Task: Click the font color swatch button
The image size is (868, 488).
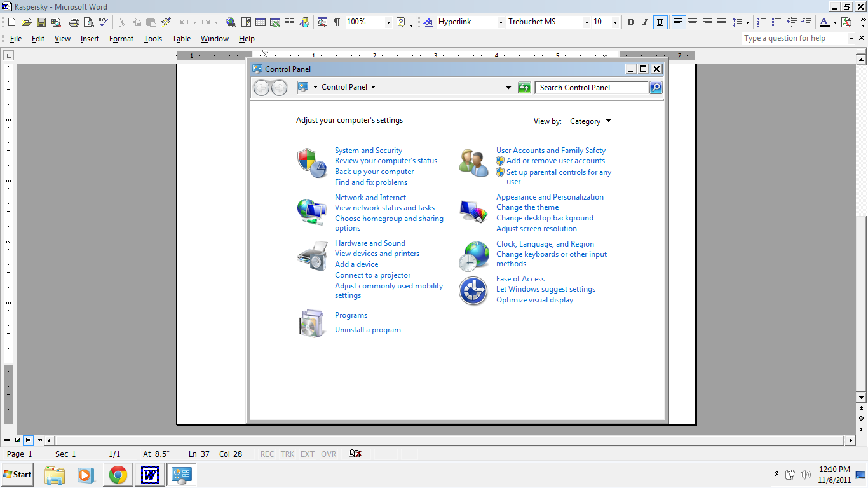Action: point(824,22)
